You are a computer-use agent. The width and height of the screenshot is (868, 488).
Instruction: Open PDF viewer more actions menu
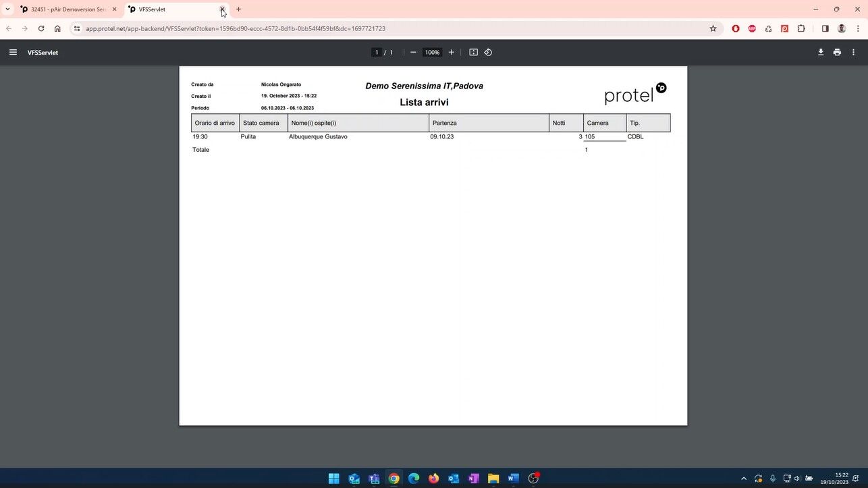[853, 53]
